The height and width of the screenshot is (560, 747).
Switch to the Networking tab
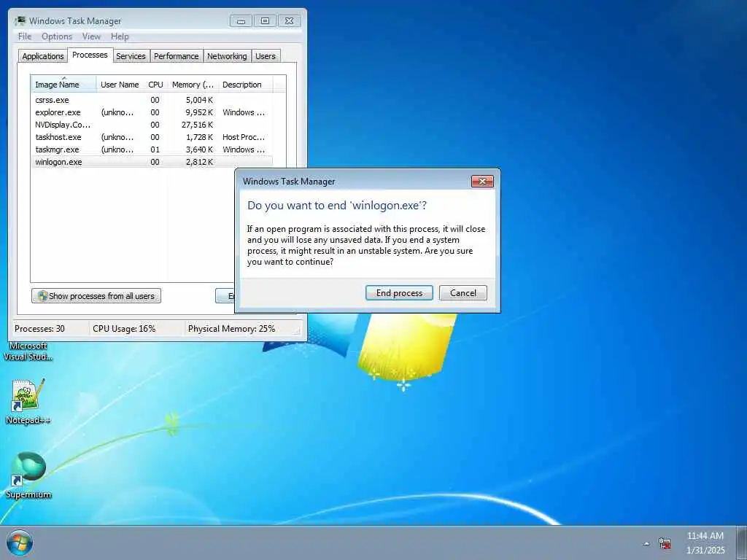(228, 55)
